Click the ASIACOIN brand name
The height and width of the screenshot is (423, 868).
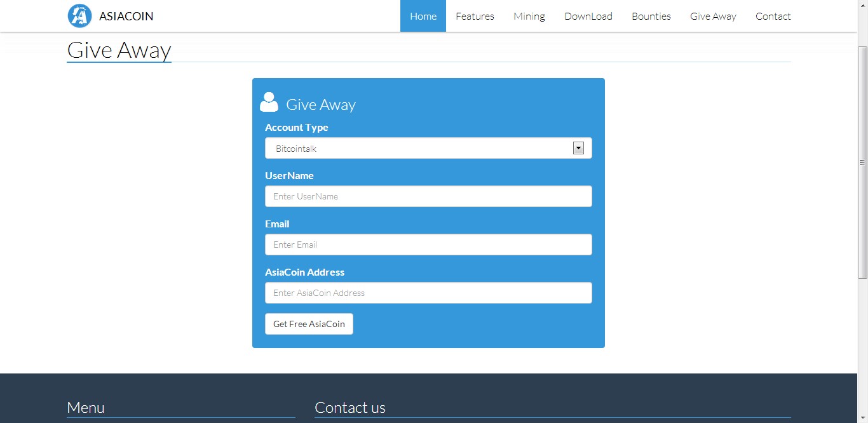click(x=126, y=17)
